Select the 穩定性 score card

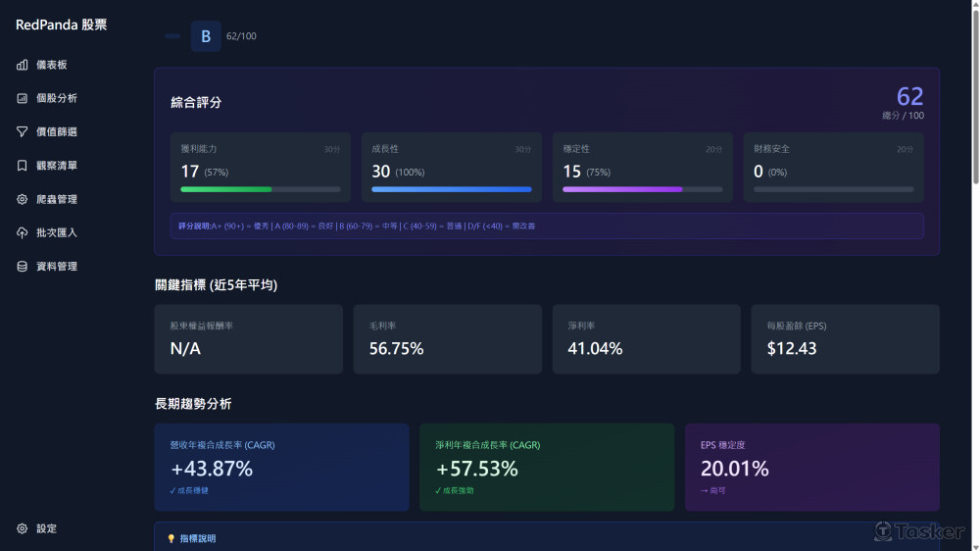(x=643, y=167)
